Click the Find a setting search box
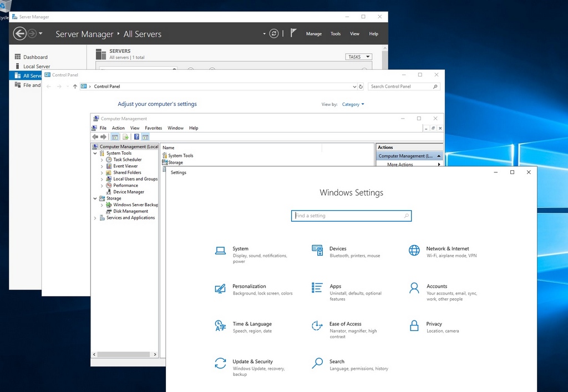This screenshot has height=392, width=568. (x=351, y=216)
